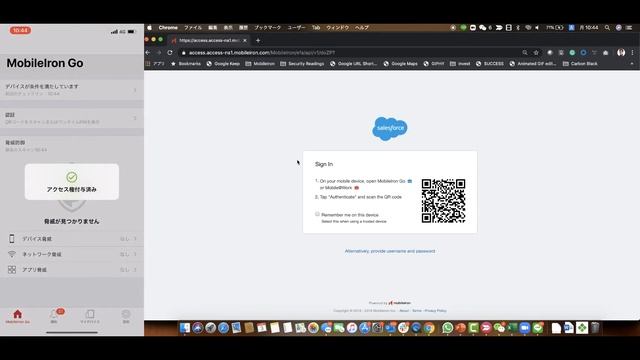Screen dimensions: 640x360
Task: Open the Chrome menu in menu bar
Action: pyautogui.click(x=168, y=28)
